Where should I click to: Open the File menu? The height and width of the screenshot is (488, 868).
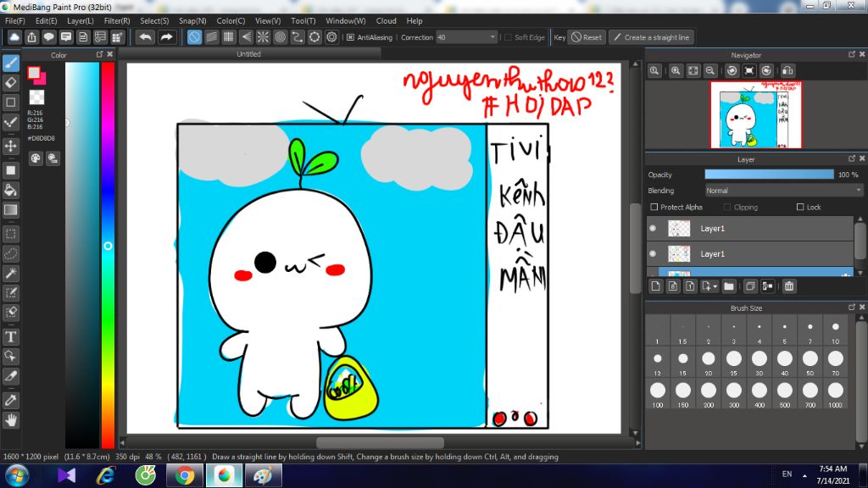15,20
